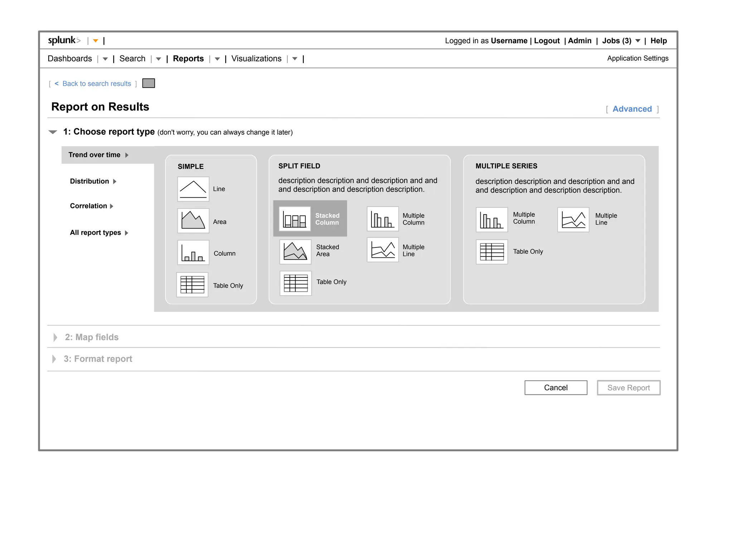Open the Dashboards menu
Image resolution: width=733 pixels, height=560 pixels.
coord(70,59)
